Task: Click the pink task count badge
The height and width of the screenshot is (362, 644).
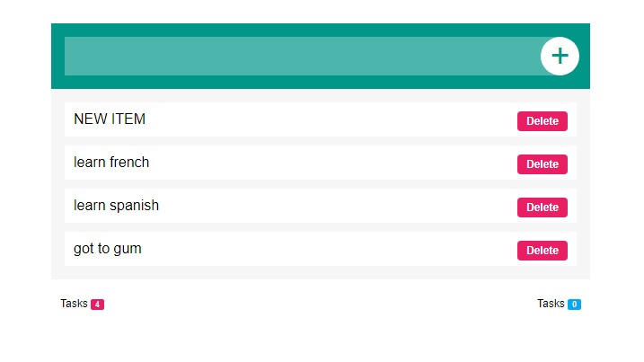Action: tap(97, 305)
